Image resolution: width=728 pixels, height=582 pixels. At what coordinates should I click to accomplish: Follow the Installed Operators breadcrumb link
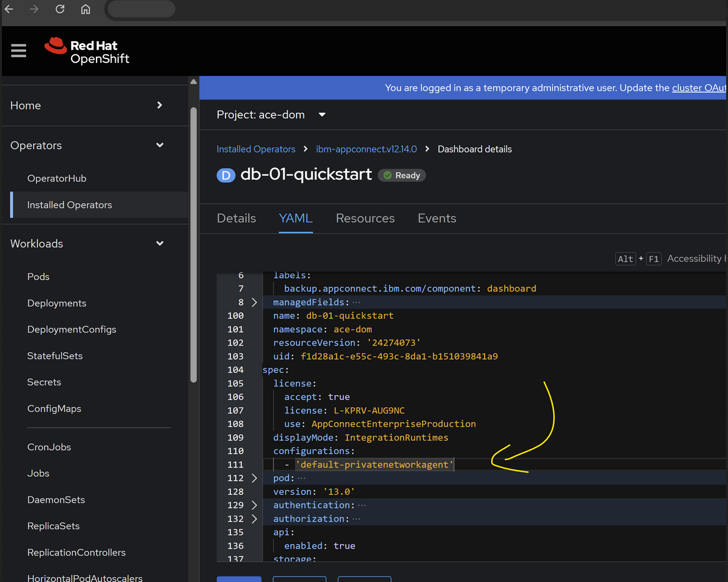[x=256, y=149]
